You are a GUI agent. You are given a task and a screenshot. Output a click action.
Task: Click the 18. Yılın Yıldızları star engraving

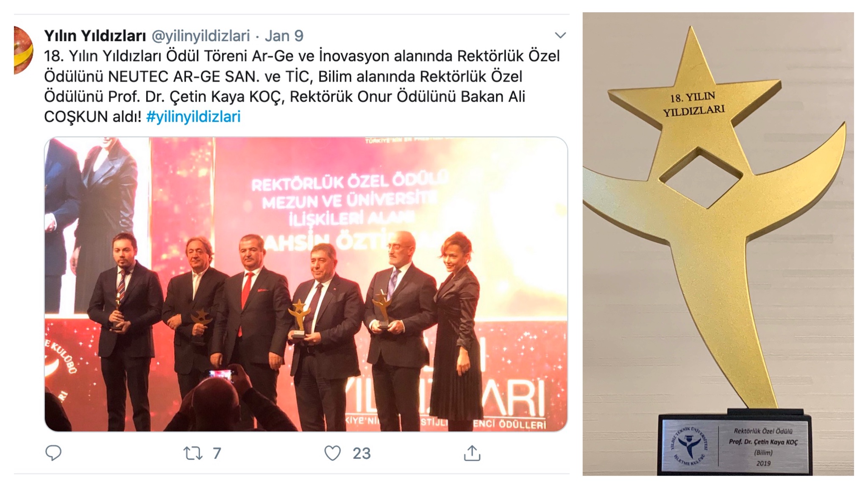point(693,104)
